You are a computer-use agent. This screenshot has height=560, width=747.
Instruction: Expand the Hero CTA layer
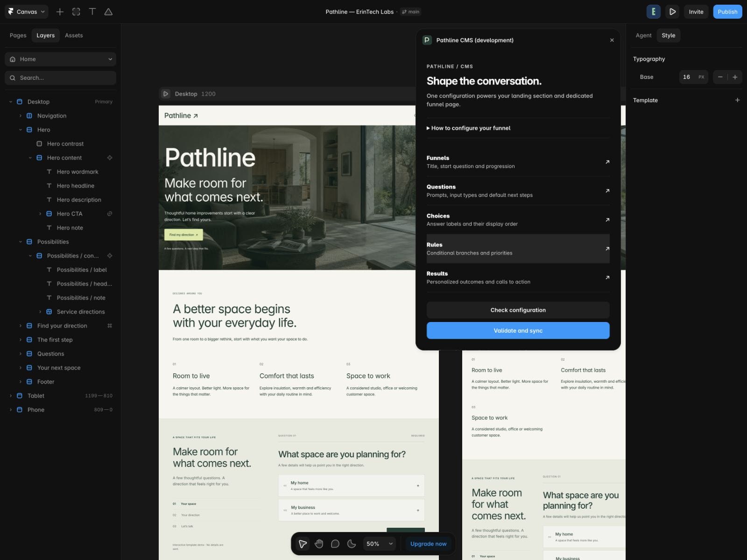tap(40, 214)
